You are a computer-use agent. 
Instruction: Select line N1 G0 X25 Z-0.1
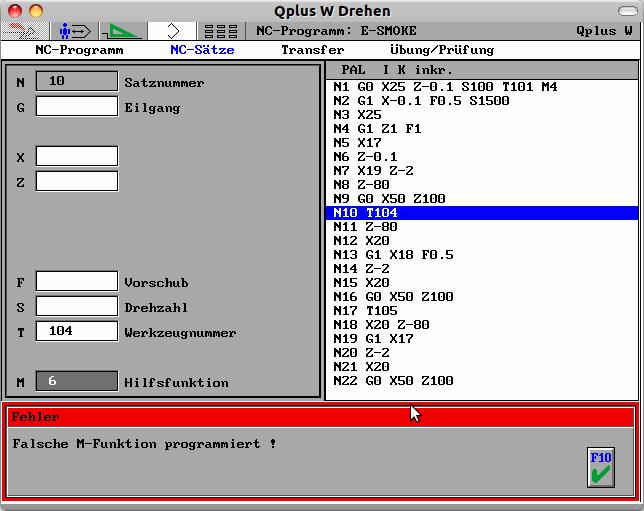[482, 87]
